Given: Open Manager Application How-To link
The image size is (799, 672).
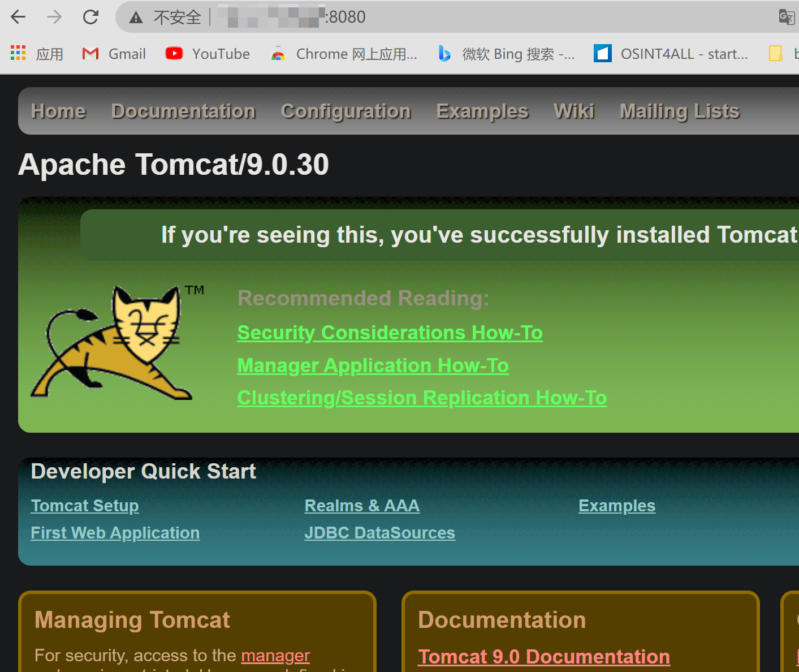Looking at the screenshot, I should click(x=373, y=365).
